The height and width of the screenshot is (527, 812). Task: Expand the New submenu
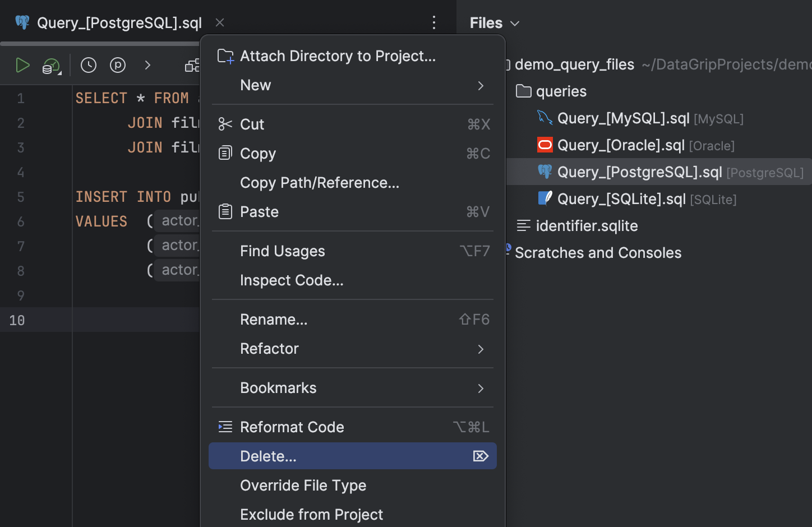click(353, 85)
